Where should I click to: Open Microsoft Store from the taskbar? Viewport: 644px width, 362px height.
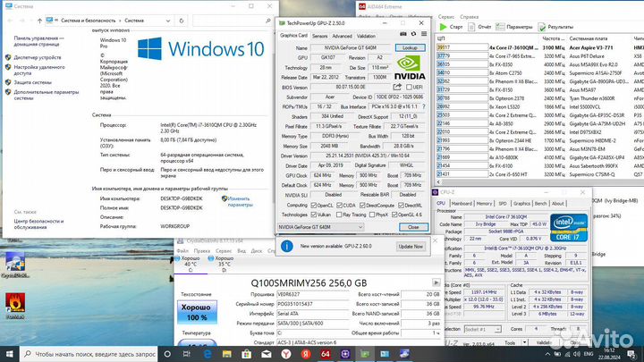[x=247, y=354]
